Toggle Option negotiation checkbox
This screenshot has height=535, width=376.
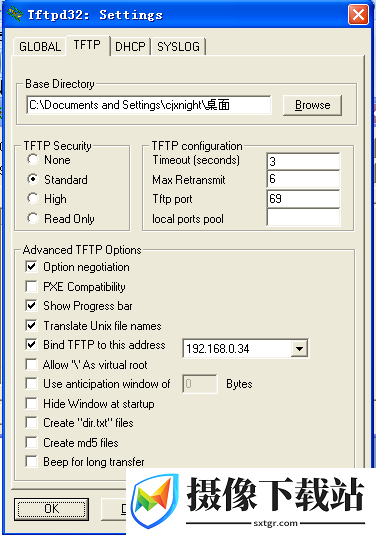click(31, 266)
